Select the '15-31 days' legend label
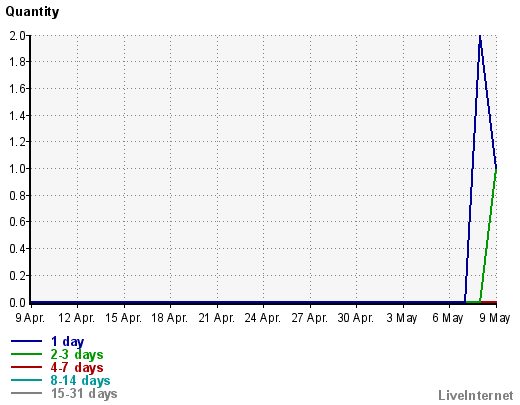Viewport: 520px width, 405px height. [84, 393]
